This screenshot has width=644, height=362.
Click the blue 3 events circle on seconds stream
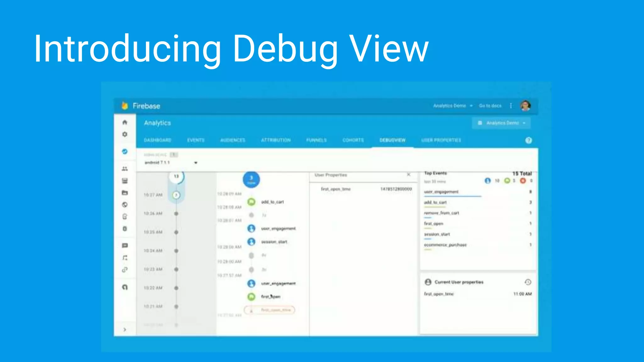point(251,179)
